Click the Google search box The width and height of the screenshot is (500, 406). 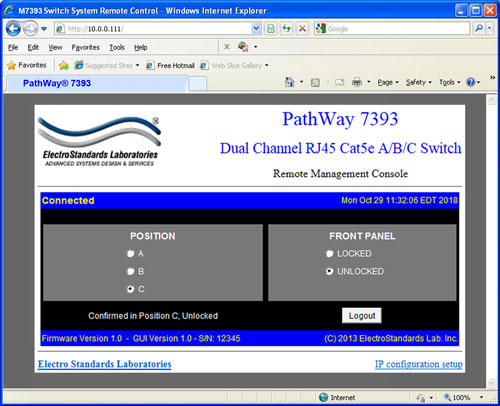(x=392, y=29)
